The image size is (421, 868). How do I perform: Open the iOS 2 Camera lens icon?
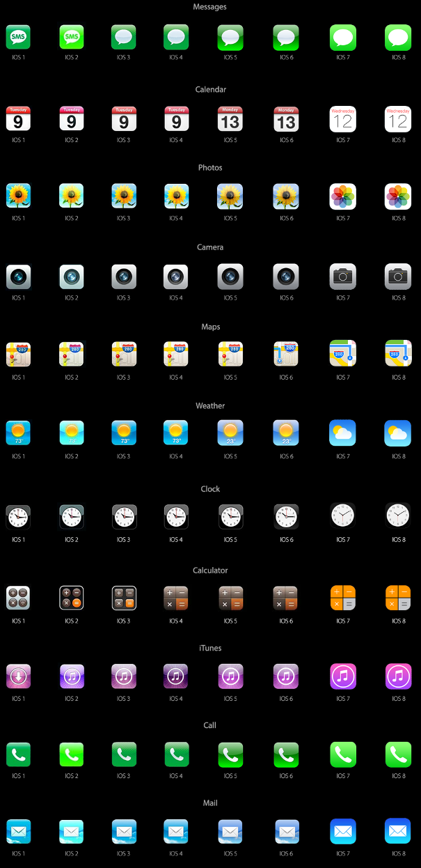click(72, 277)
